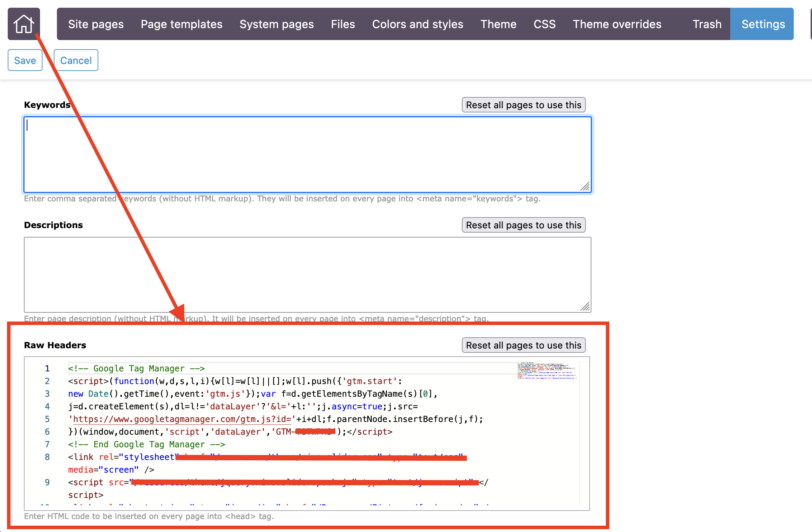Open Theme overrides tab
The image size is (812, 532).
pyautogui.click(x=617, y=24)
